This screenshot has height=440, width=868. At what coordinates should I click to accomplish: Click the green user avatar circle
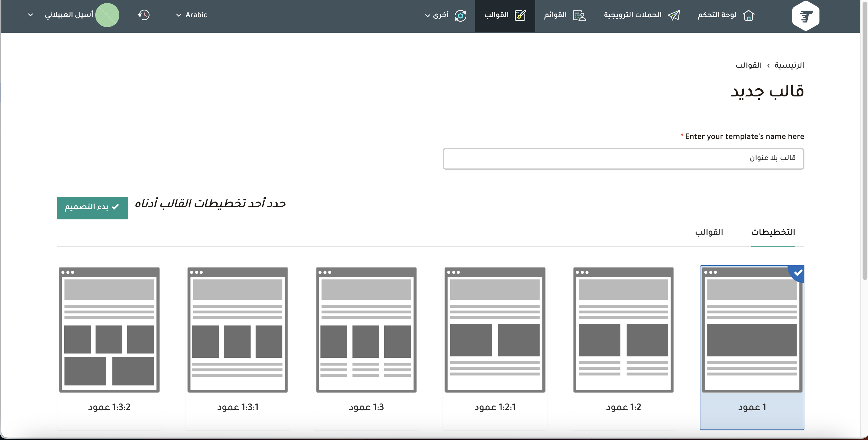pyautogui.click(x=107, y=15)
